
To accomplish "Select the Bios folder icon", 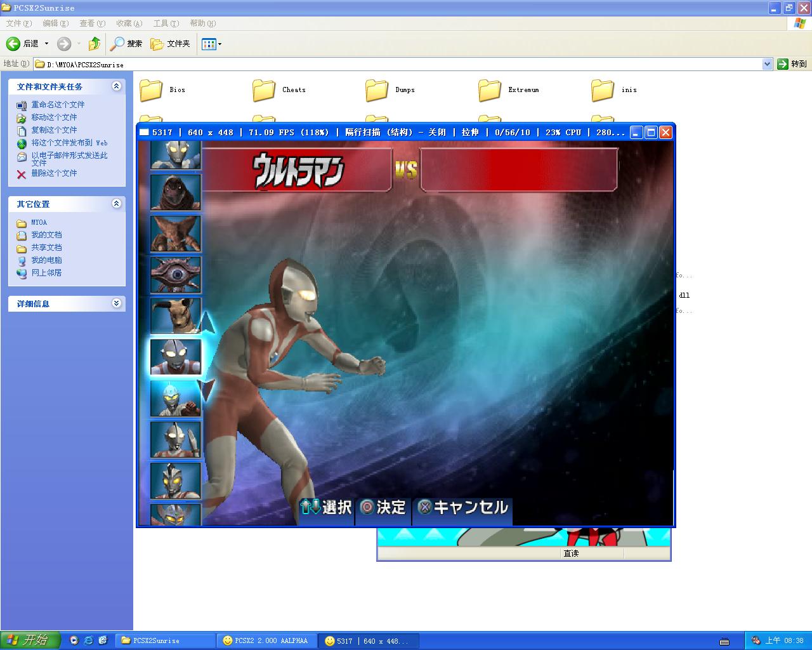I will coord(151,90).
